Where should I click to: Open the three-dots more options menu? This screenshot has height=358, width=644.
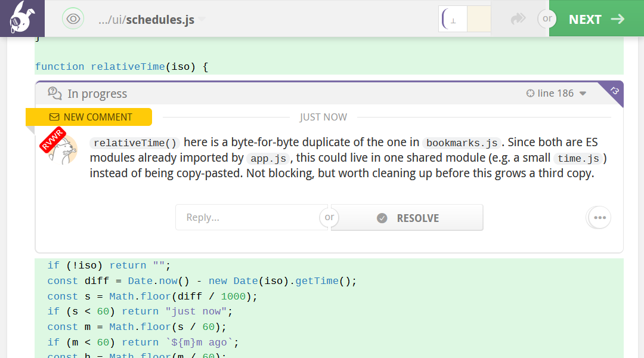click(x=599, y=217)
